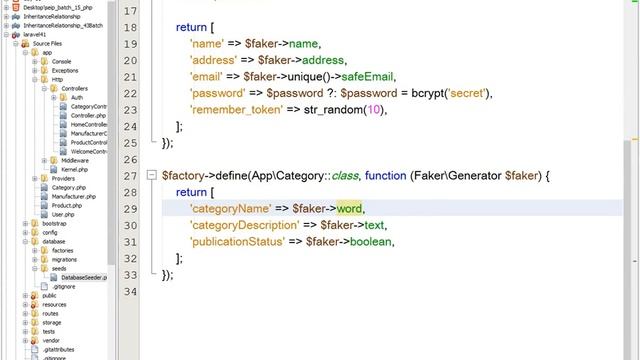Click 'App\Category' on line 27
The image size is (640, 360).
(287, 176)
